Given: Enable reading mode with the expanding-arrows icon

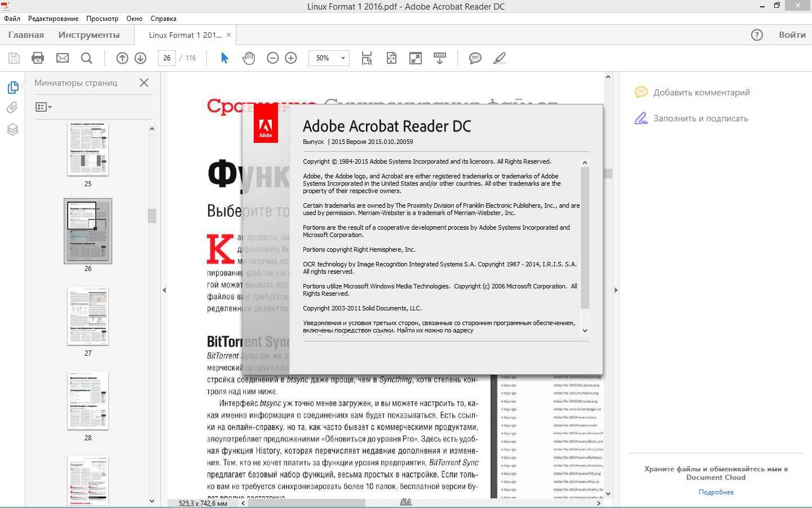Looking at the screenshot, I should click(x=416, y=58).
